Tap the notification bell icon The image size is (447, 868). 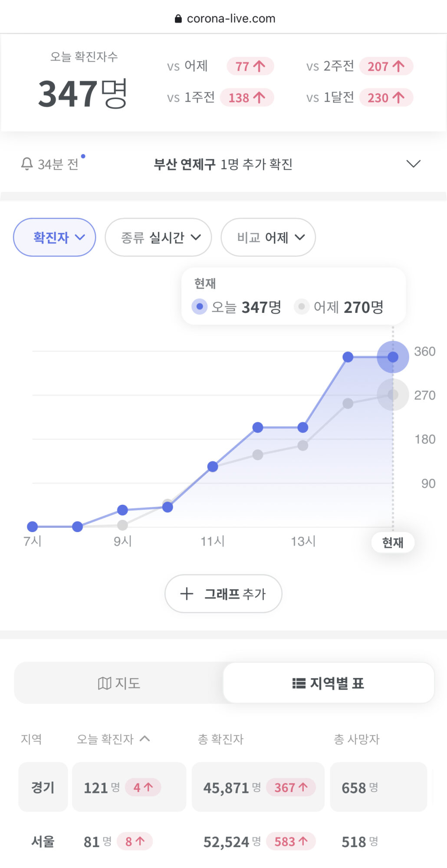click(x=27, y=164)
